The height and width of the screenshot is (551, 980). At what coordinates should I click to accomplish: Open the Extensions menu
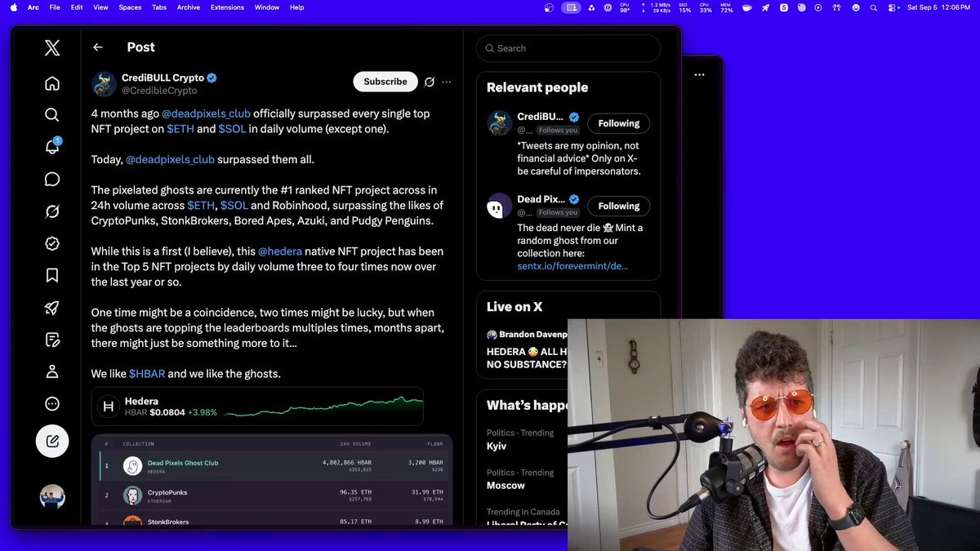point(227,7)
